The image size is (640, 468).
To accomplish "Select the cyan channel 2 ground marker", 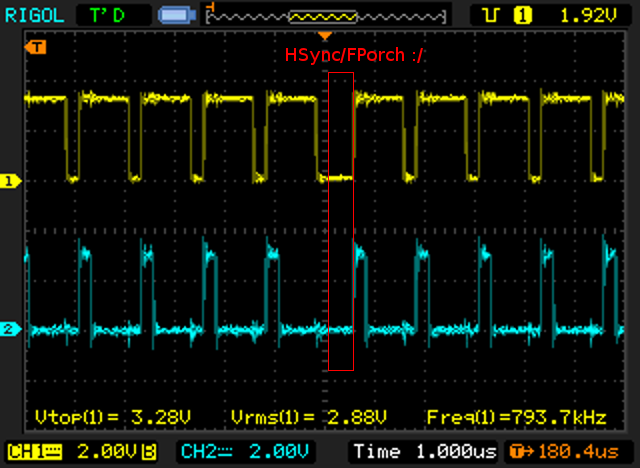I will 11,330.
